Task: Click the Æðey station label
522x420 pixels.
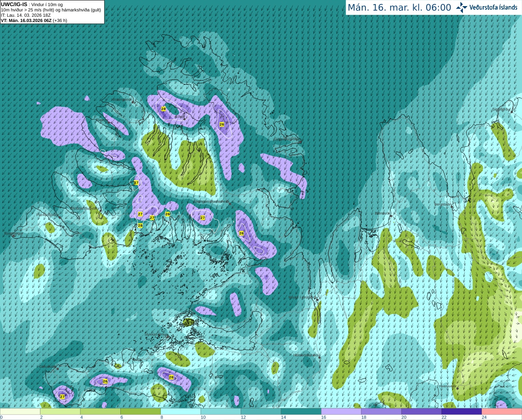Action: (179, 117)
